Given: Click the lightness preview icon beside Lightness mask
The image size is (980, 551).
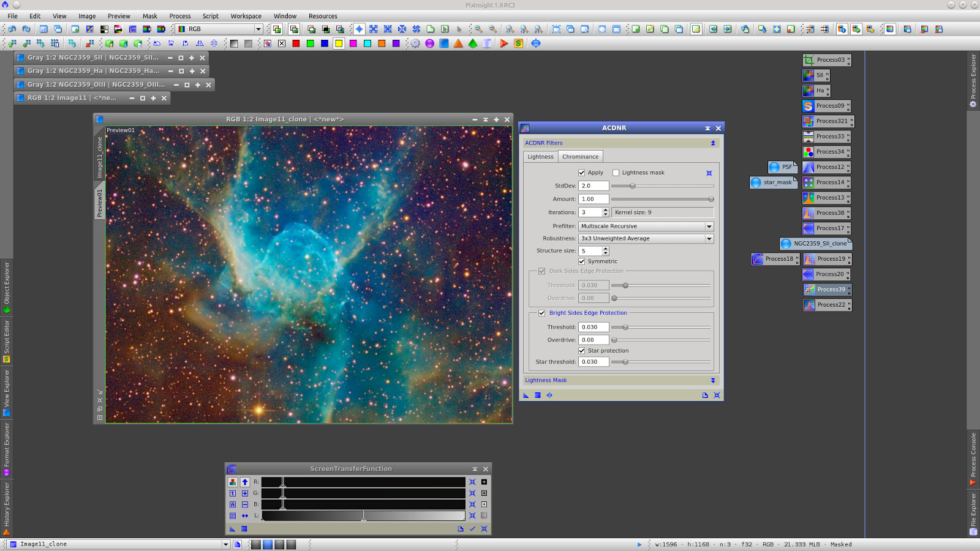Looking at the screenshot, I should click(709, 173).
